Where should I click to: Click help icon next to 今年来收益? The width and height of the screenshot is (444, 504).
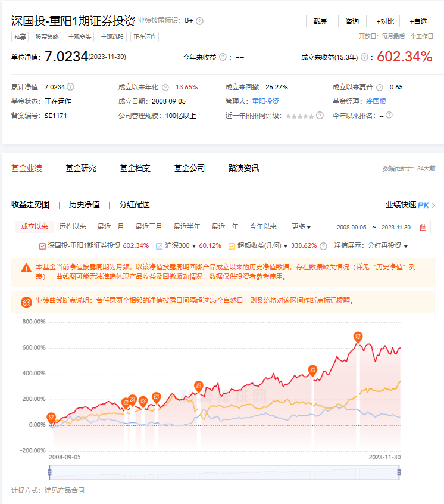click(223, 57)
